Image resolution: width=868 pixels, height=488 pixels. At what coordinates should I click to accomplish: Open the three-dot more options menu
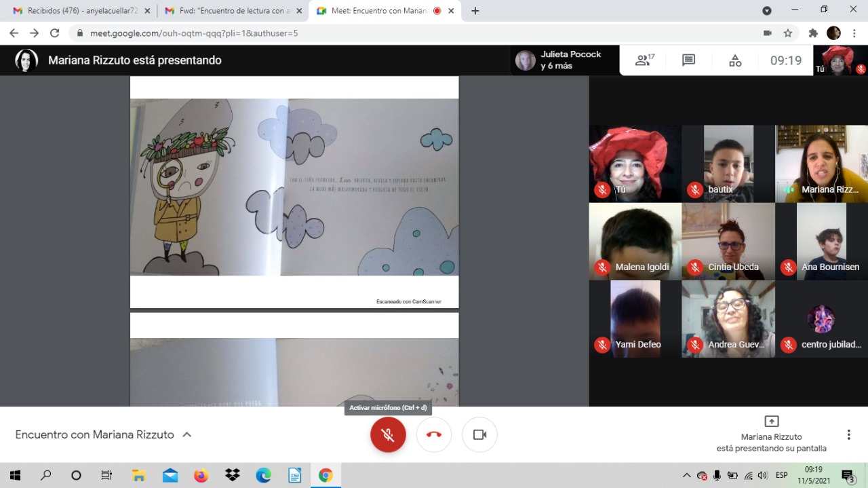848,434
